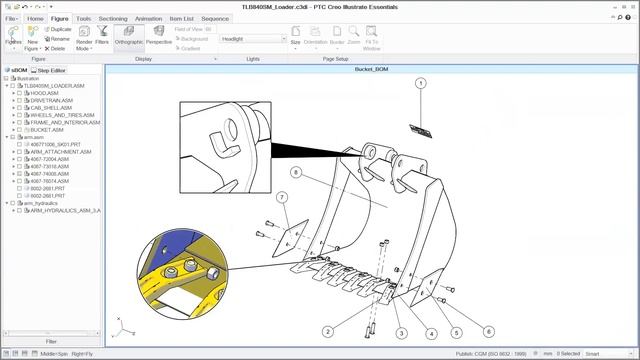This screenshot has width=640, height=360.
Task: Click the coordinate axis triad in the viewport
Action: click(122, 328)
